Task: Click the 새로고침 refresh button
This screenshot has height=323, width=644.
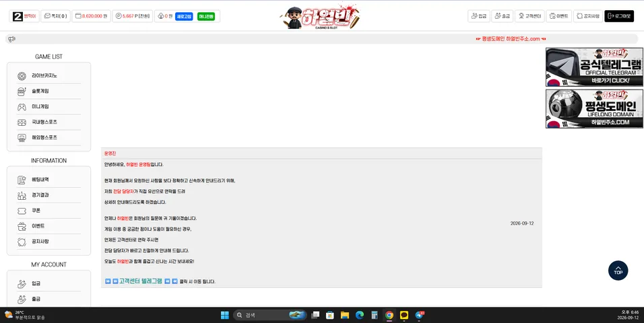Action: click(x=184, y=16)
